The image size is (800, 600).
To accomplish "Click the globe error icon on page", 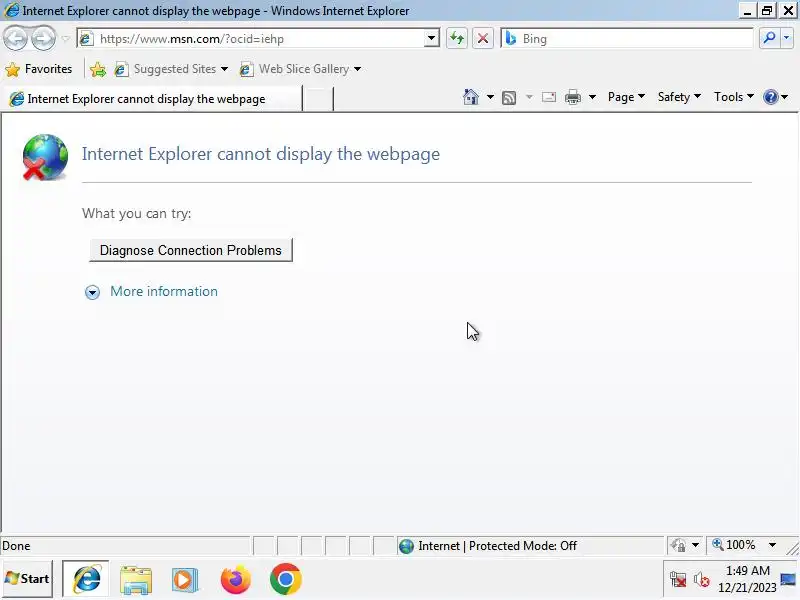I will pyautogui.click(x=45, y=157).
